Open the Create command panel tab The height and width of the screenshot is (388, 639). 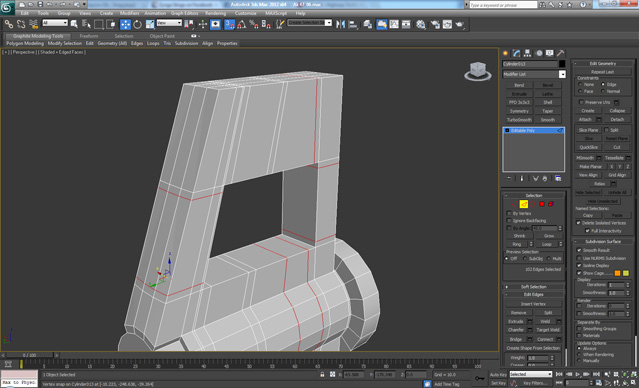506,53
